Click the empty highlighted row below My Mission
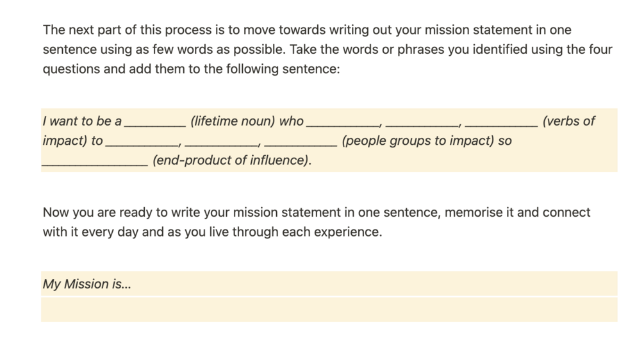This screenshot has width=644, height=343. 329,310
